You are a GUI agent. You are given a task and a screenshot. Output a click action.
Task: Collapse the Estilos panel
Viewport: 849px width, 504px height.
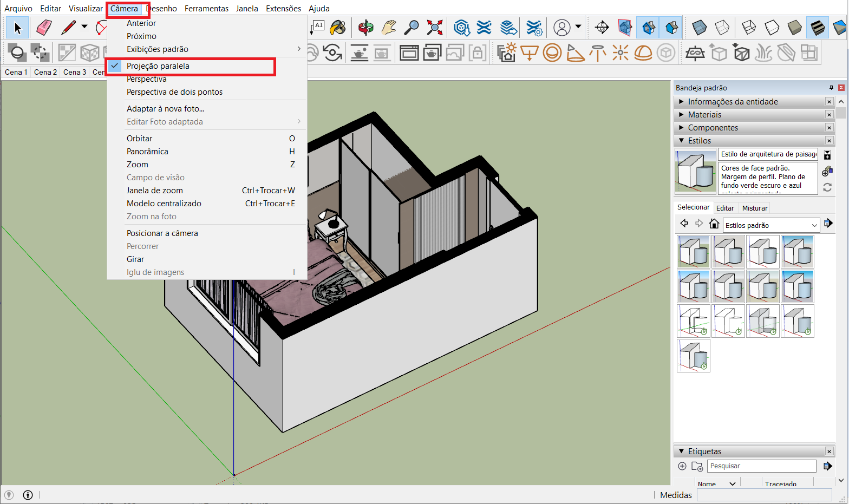pos(754,141)
